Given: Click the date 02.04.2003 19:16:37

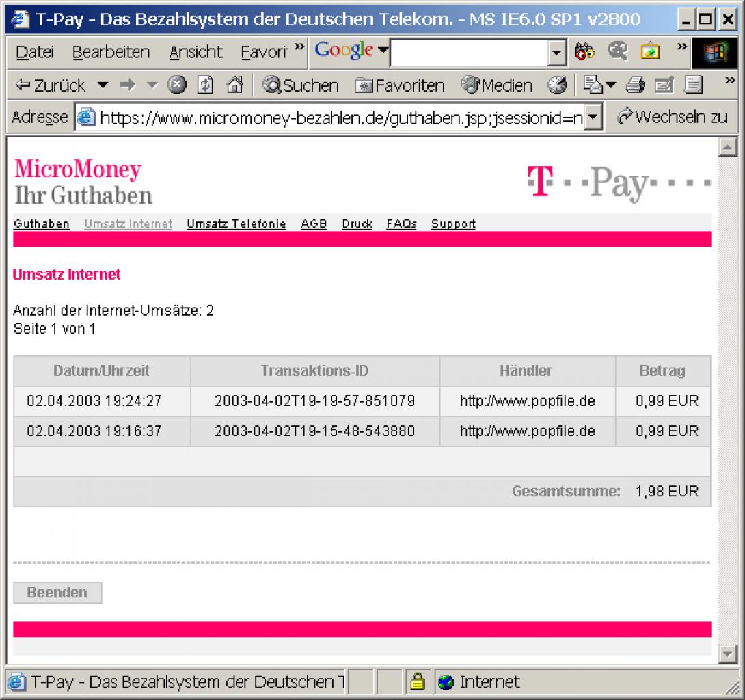Looking at the screenshot, I should coord(94,431).
